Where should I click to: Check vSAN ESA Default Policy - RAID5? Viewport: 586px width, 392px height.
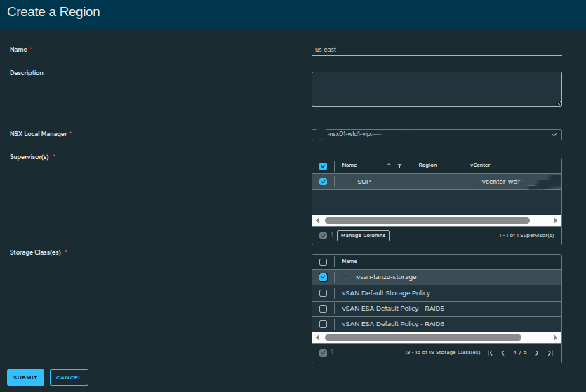coord(324,309)
